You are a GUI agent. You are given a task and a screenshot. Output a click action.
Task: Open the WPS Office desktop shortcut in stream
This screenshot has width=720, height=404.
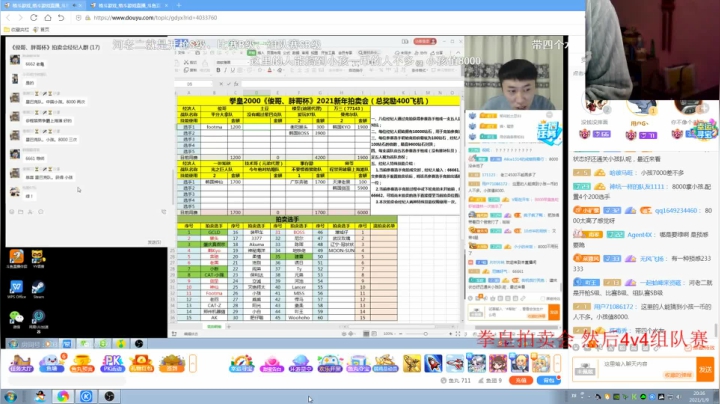[17, 290]
